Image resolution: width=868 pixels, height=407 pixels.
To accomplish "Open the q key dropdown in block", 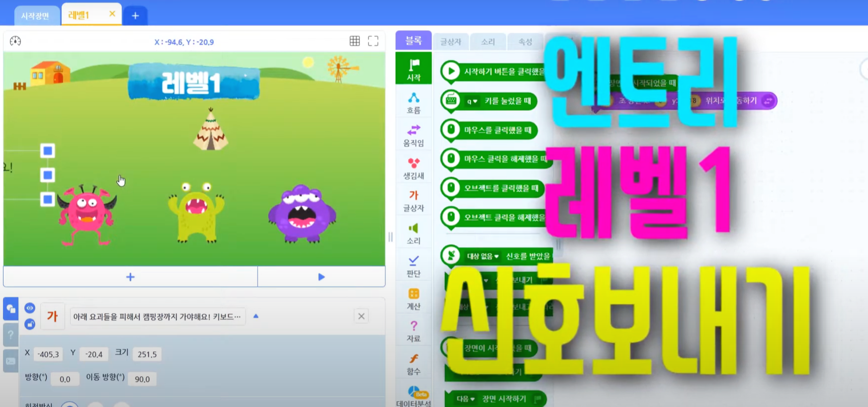I will pyautogui.click(x=472, y=101).
